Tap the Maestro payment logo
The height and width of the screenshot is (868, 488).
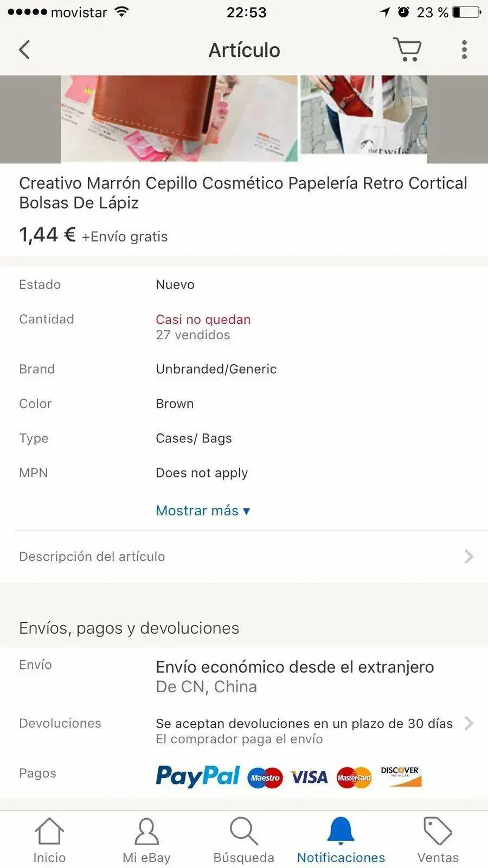point(265,777)
